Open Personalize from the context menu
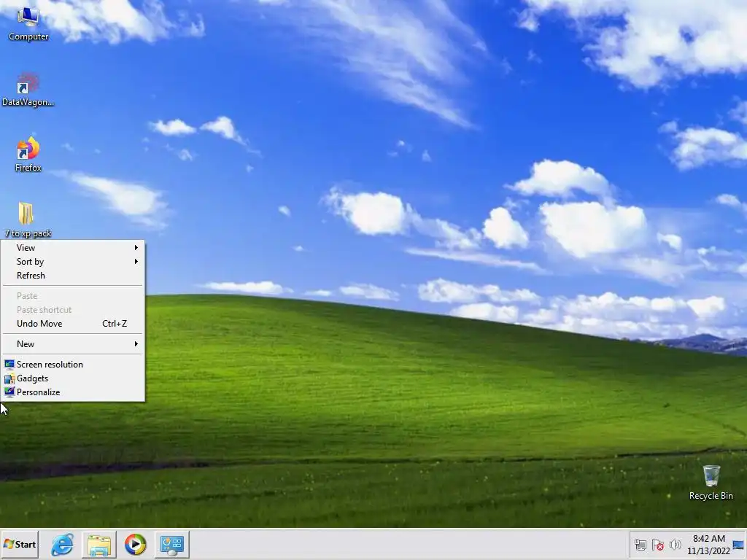The image size is (747, 560). (x=73, y=392)
